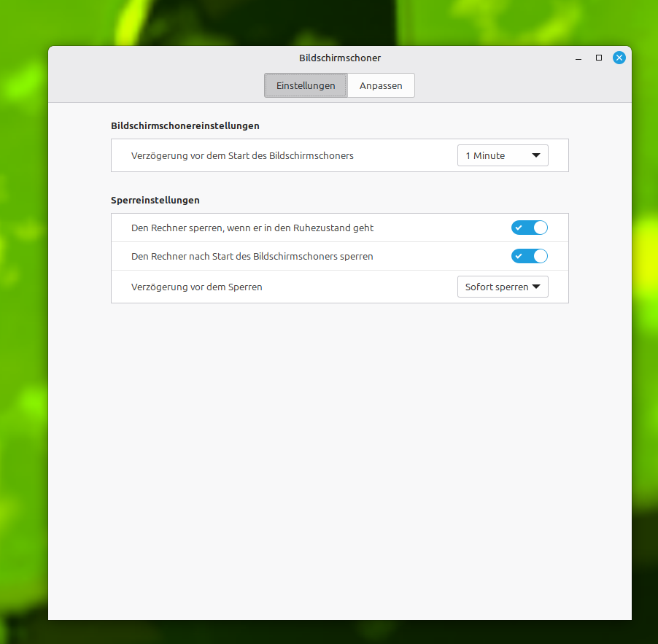Switch to the Anpassen tab
The image size is (658, 644).
pos(381,85)
